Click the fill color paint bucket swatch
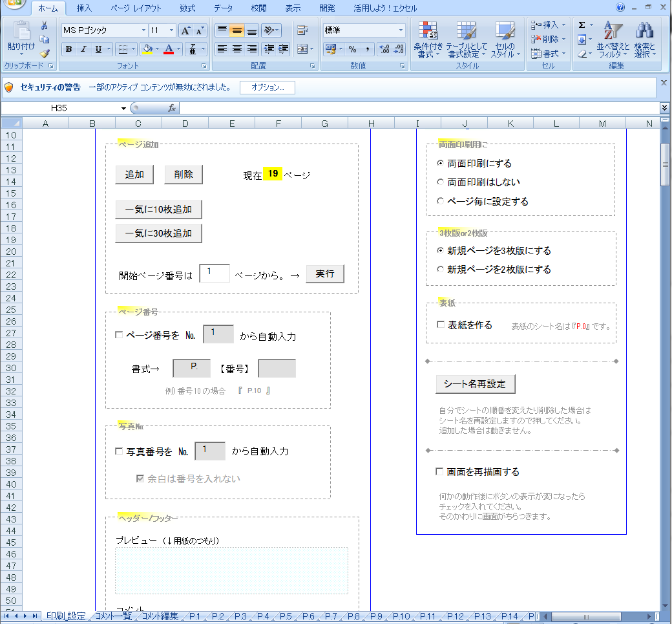 pyautogui.click(x=148, y=49)
